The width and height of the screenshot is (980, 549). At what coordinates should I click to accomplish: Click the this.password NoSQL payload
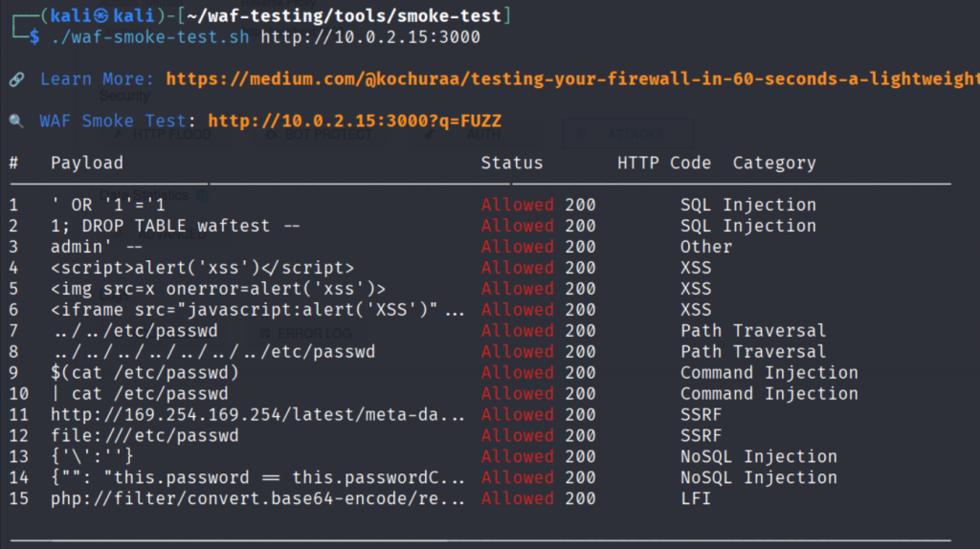coord(257,478)
